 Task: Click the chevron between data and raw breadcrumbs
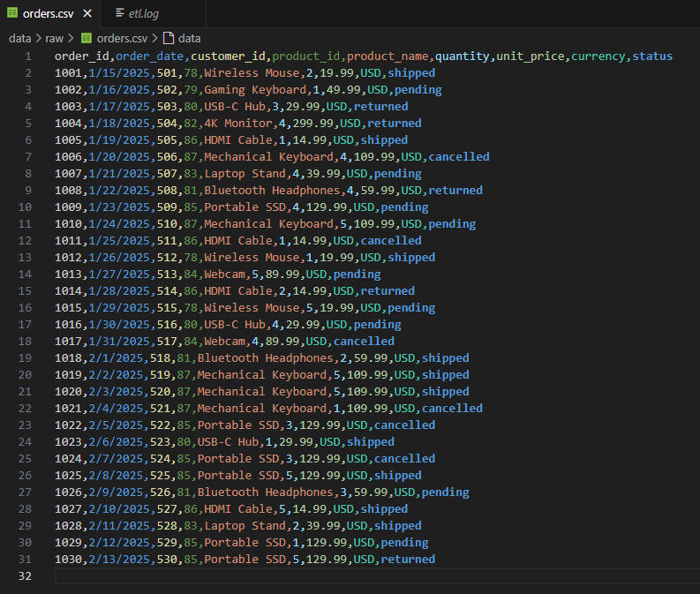pyautogui.click(x=37, y=38)
